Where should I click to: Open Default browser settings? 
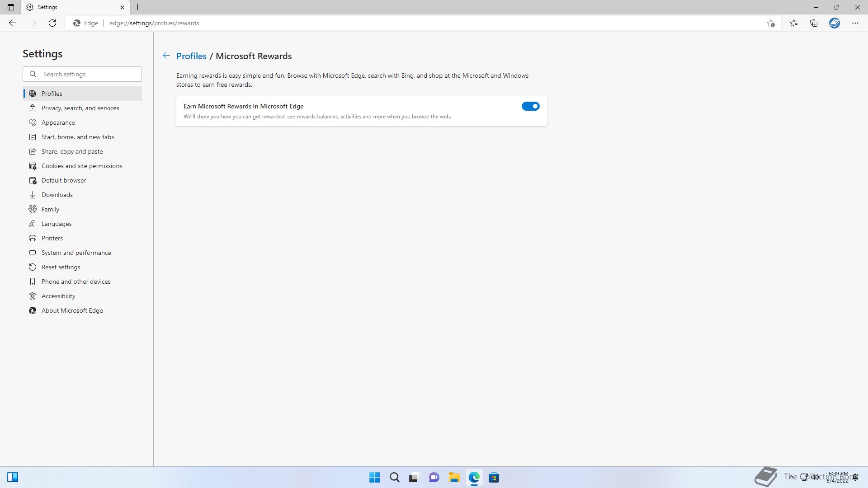click(x=82, y=180)
